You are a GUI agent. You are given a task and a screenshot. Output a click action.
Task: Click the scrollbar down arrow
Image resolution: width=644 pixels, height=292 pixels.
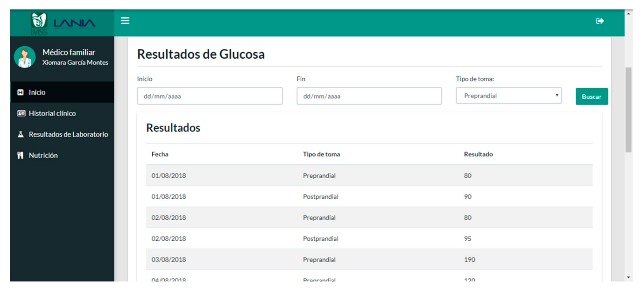[628, 277]
